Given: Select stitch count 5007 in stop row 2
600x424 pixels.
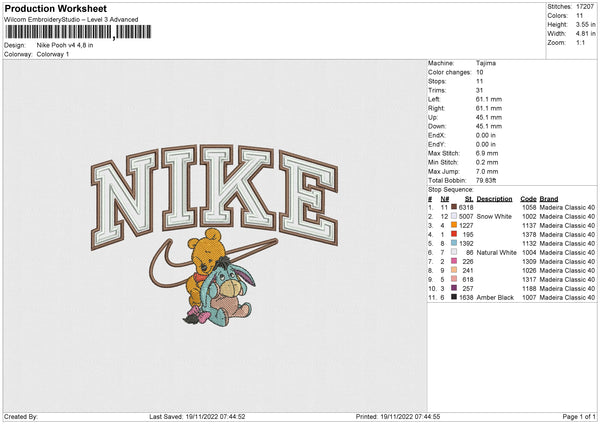Looking at the screenshot, I should point(466,217).
